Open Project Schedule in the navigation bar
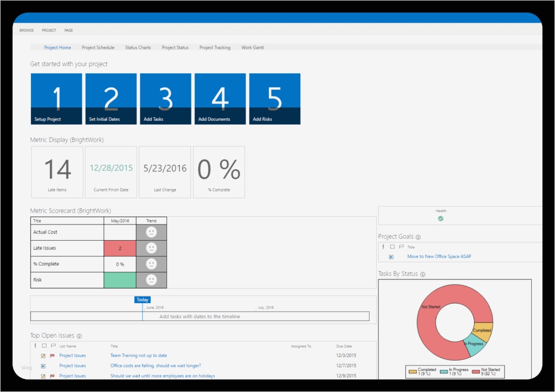This screenshot has width=555, height=392. 98,48
